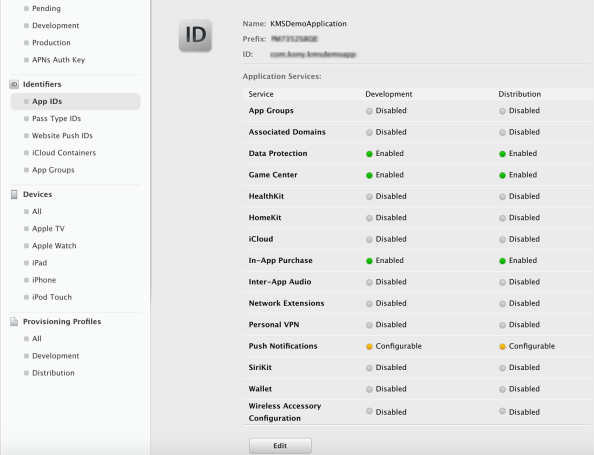Click the Identifiers section ID icon
Screen dimensions: 594x455
(x=14, y=84)
